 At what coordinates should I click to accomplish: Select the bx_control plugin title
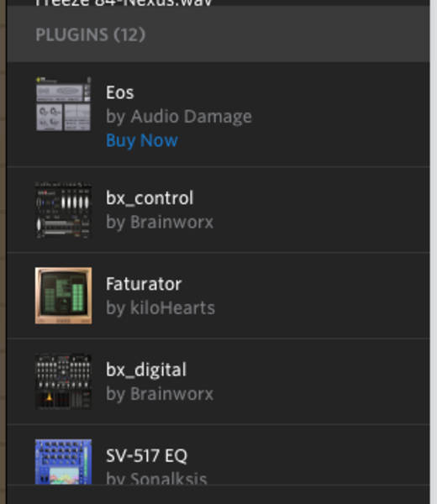coord(150,198)
